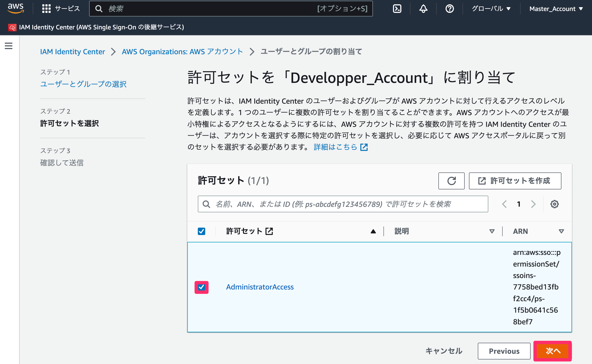Open the 詳細はこちら external link
The image size is (592, 364).
coord(341,147)
